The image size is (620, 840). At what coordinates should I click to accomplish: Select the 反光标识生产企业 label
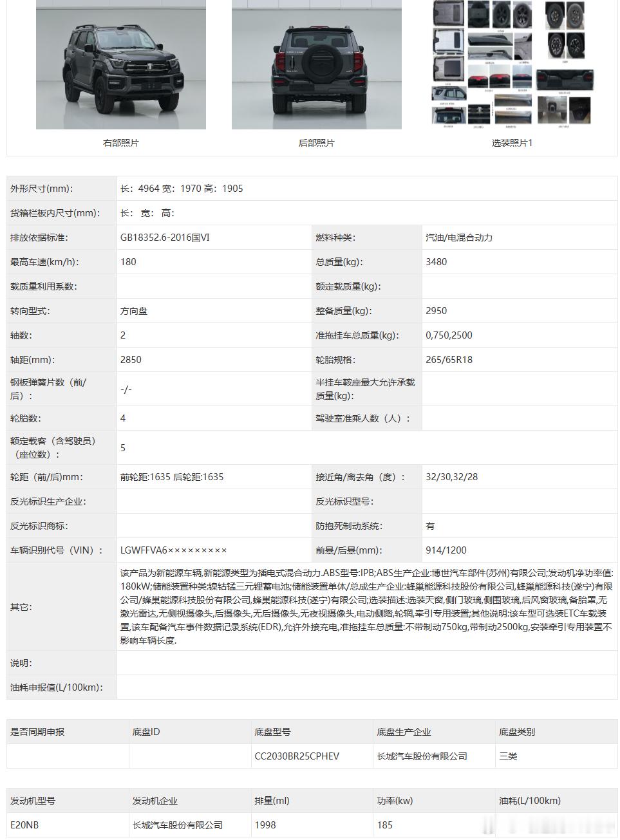(48, 501)
